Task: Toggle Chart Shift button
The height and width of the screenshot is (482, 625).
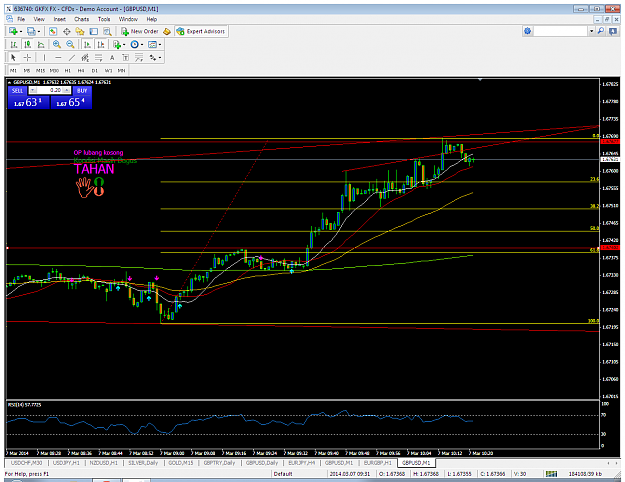Action: pos(101,45)
